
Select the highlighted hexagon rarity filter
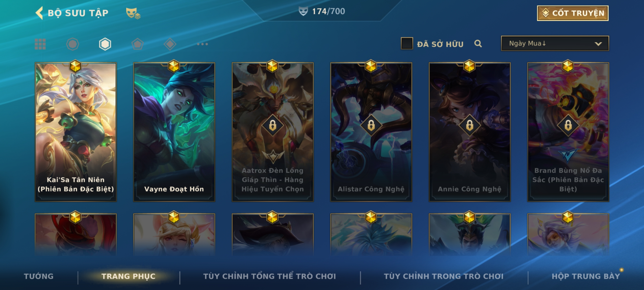click(105, 44)
